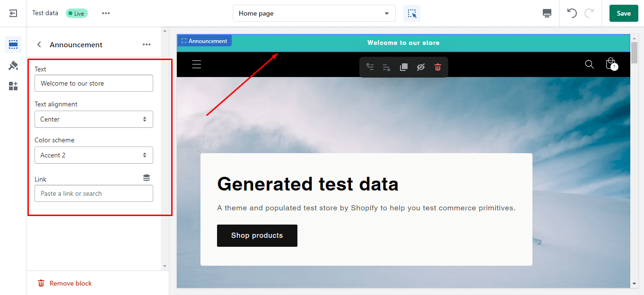This screenshot has height=295, width=644.
Task: Open device preview with the desktop icon
Action: click(547, 13)
